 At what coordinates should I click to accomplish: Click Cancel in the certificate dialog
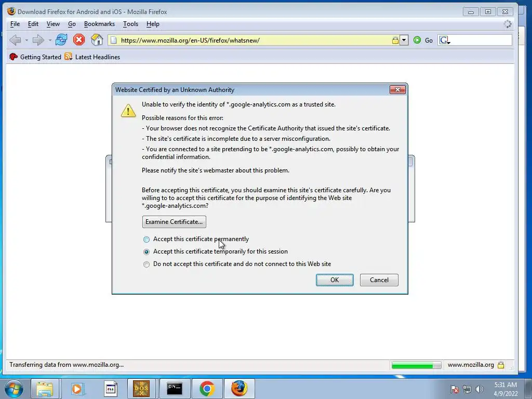tap(379, 280)
